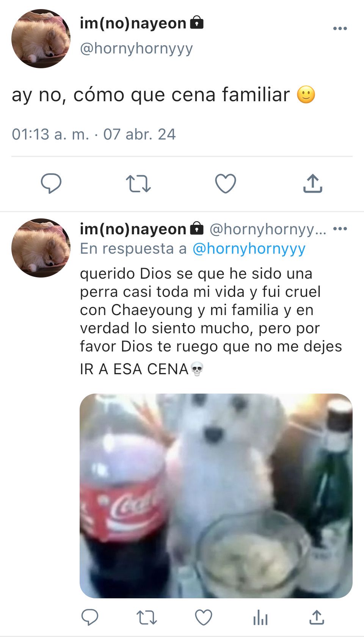Open the im(no)nayeon name in reply tweet

coord(133,229)
